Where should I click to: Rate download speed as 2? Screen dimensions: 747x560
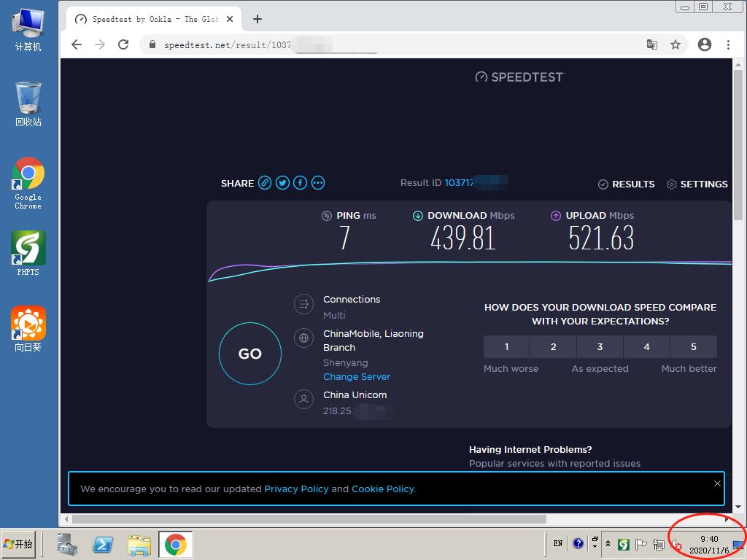(x=553, y=346)
